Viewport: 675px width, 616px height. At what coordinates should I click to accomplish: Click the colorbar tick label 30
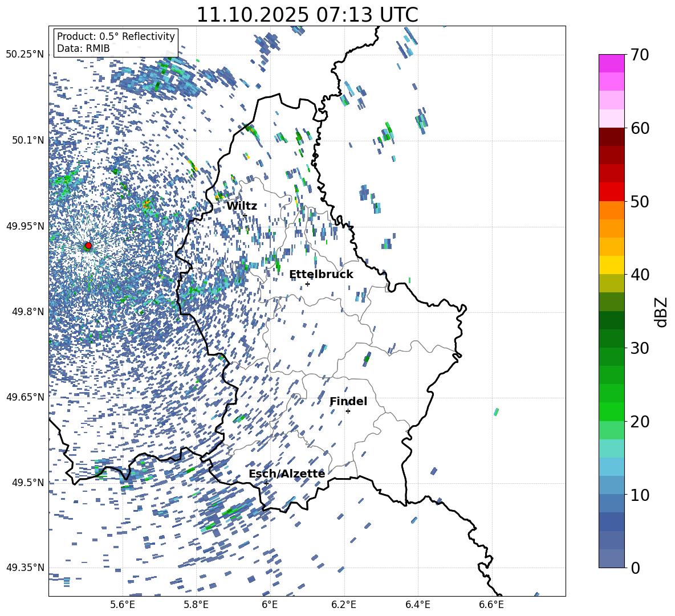pyautogui.click(x=640, y=348)
